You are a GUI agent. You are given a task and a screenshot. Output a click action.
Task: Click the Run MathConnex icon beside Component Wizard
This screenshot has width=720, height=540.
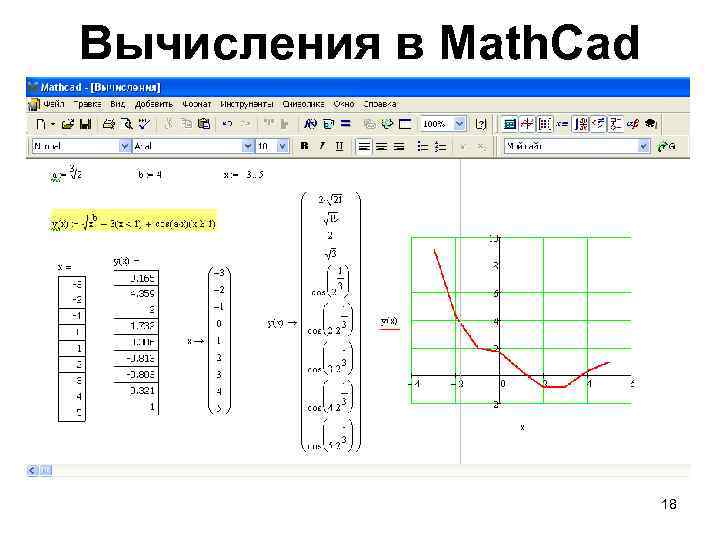click(405, 124)
